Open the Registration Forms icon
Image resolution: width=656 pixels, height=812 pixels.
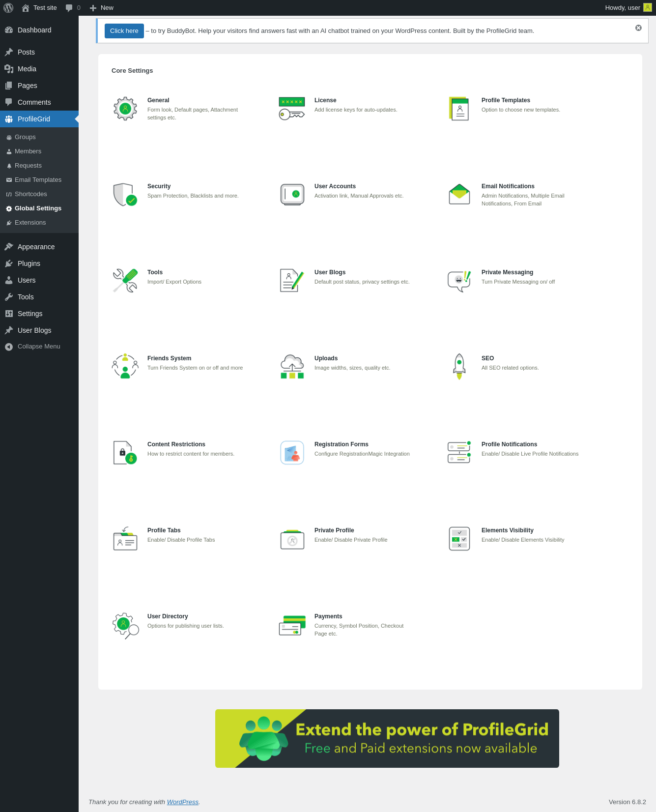[x=292, y=453]
